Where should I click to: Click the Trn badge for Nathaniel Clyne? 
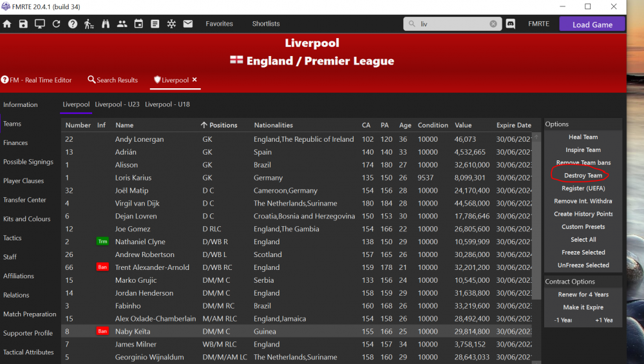coord(102,242)
